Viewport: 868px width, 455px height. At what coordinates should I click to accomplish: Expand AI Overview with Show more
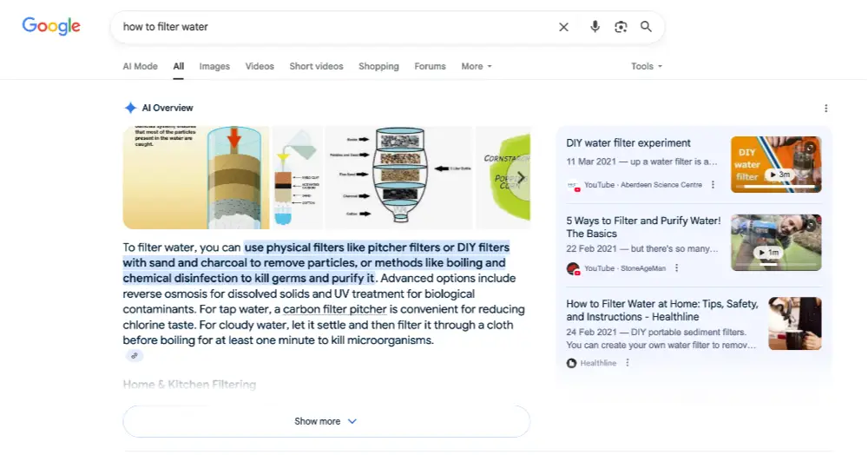(325, 421)
